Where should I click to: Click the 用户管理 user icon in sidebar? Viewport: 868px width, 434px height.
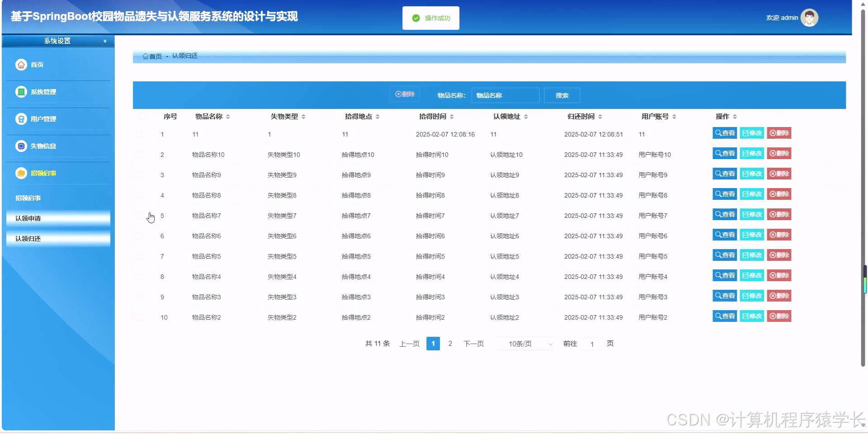tap(21, 119)
